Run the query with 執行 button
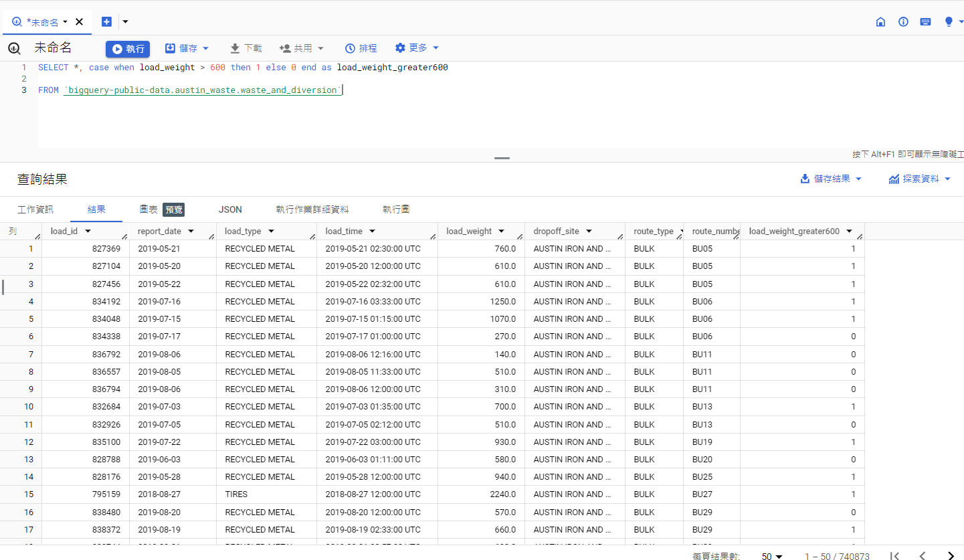Viewport: 964px width, 560px height. point(128,49)
